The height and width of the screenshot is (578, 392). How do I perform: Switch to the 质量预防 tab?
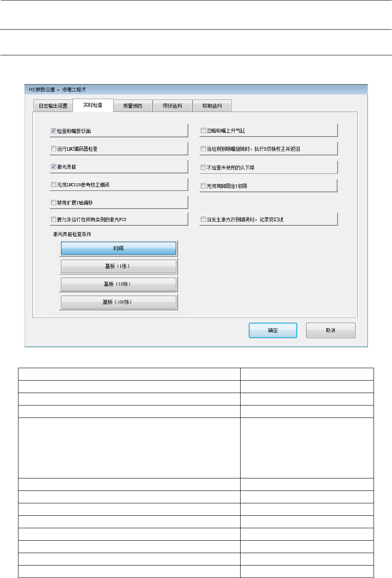click(133, 106)
